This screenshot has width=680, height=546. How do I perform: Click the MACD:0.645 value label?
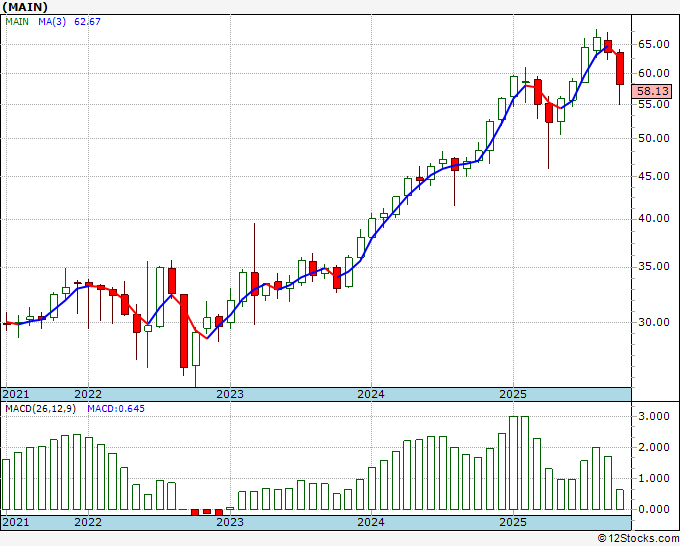tap(116, 409)
